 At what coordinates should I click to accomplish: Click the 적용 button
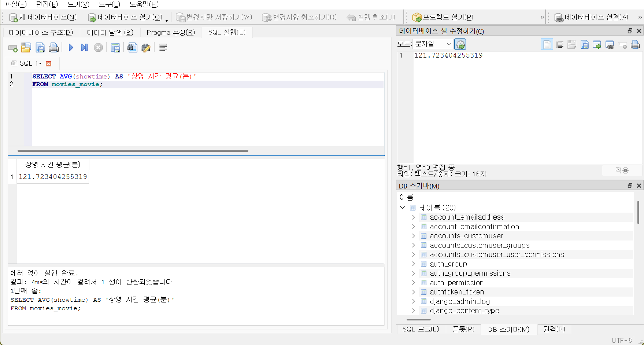point(622,170)
